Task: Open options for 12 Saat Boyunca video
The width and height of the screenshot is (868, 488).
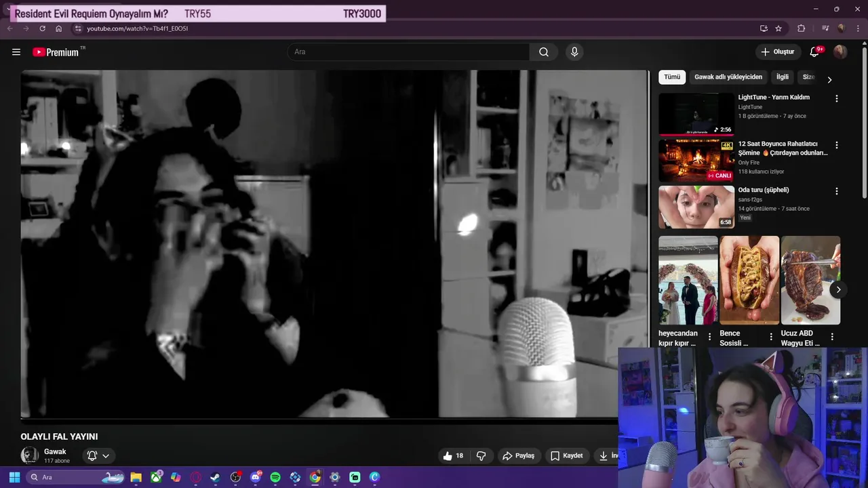Action: coord(836,145)
